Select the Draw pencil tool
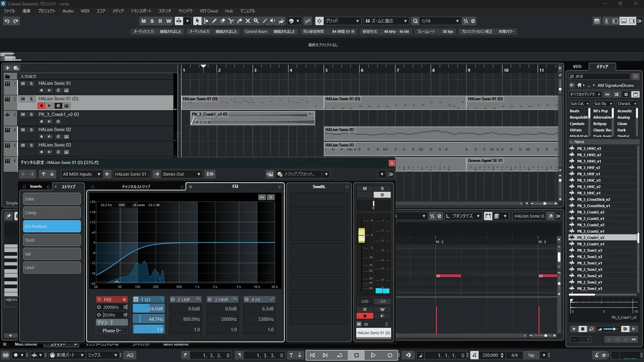 [214, 21]
